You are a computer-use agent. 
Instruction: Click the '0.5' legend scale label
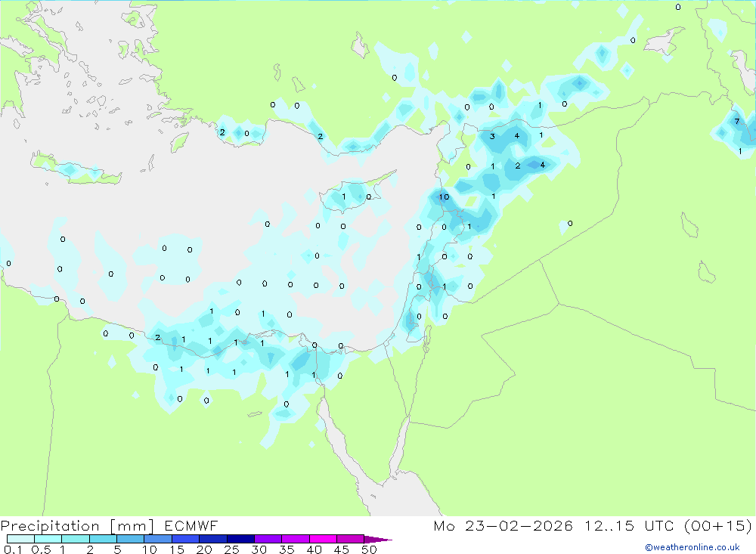tap(41, 549)
